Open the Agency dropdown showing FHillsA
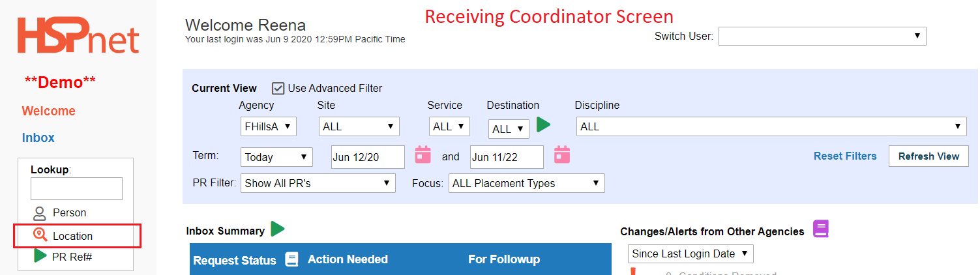 [269, 126]
